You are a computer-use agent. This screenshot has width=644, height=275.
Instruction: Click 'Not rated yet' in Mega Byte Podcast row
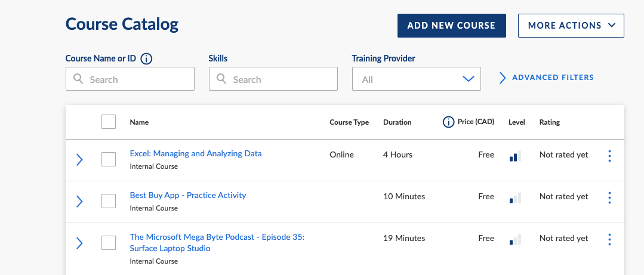563,238
